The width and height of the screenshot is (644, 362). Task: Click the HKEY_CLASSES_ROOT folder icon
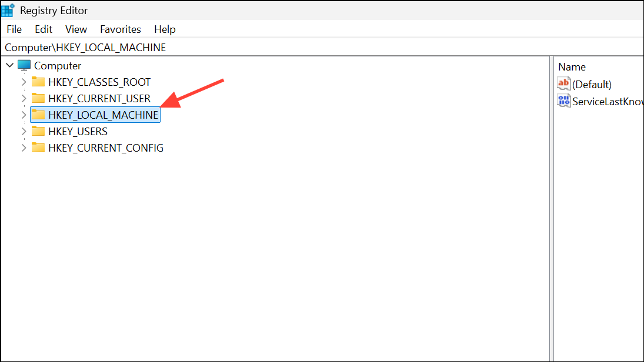tap(38, 82)
